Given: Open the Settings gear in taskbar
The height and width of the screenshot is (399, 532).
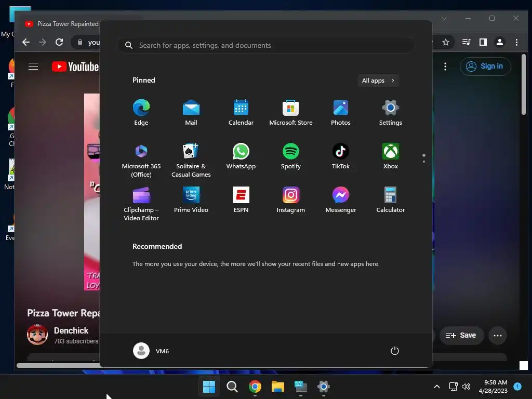Looking at the screenshot, I should pyautogui.click(x=323, y=387).
